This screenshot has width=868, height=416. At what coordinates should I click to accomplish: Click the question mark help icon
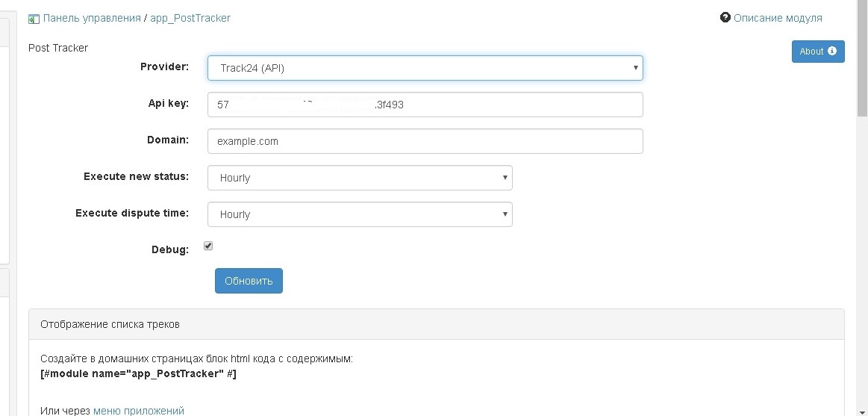[725, 17]
